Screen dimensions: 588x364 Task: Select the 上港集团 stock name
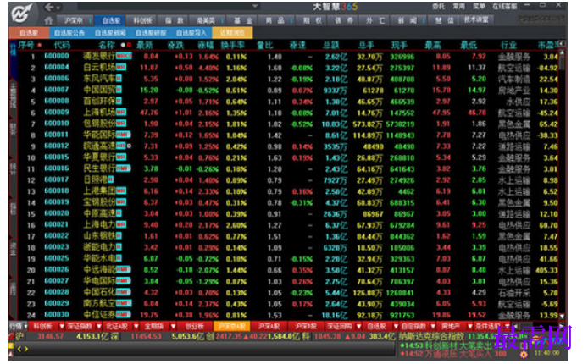pos(99,191)
